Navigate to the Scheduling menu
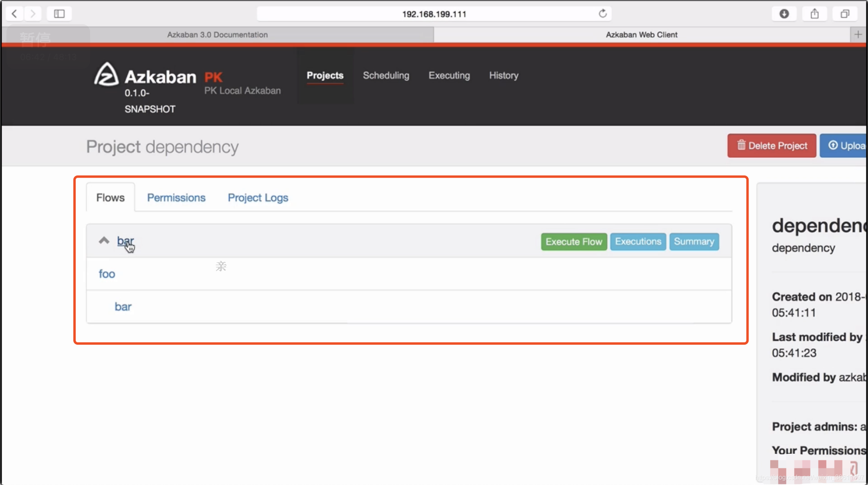Viewport: 868px width, 485px height. [x=386, y=75]
